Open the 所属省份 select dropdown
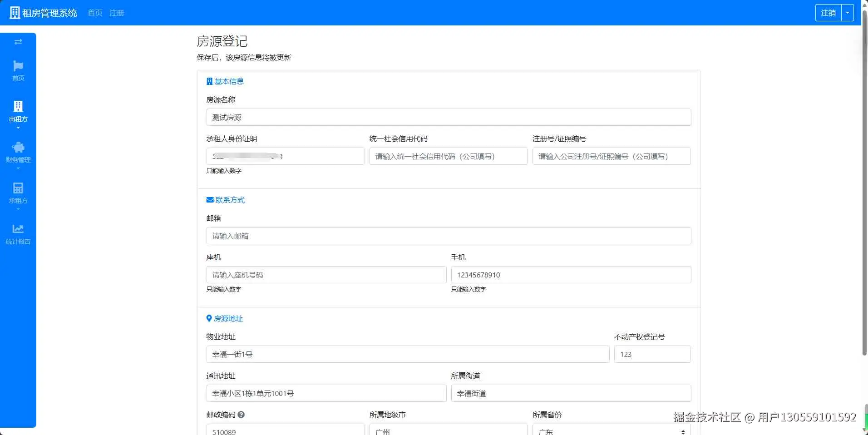The height and width of the screenshot is (435, 868). tap(612, 430)
